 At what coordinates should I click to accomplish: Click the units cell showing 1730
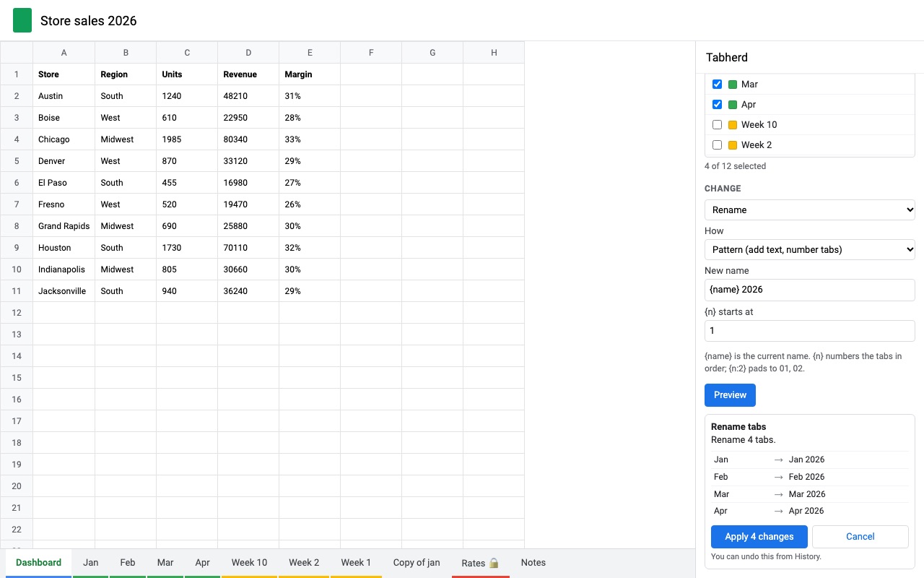click(x=187, y=248)
